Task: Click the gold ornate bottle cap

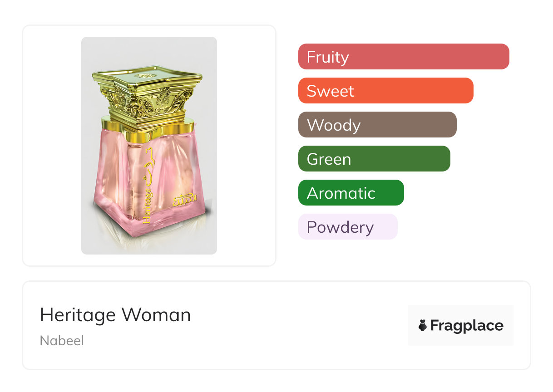Action: pos(147,94)
